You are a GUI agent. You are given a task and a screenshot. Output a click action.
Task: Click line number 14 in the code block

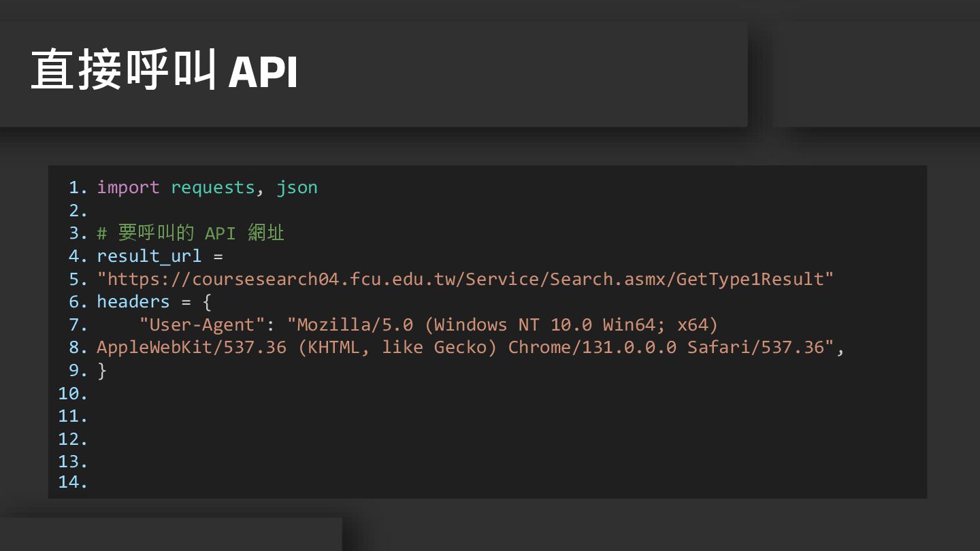tap(73, 482)
